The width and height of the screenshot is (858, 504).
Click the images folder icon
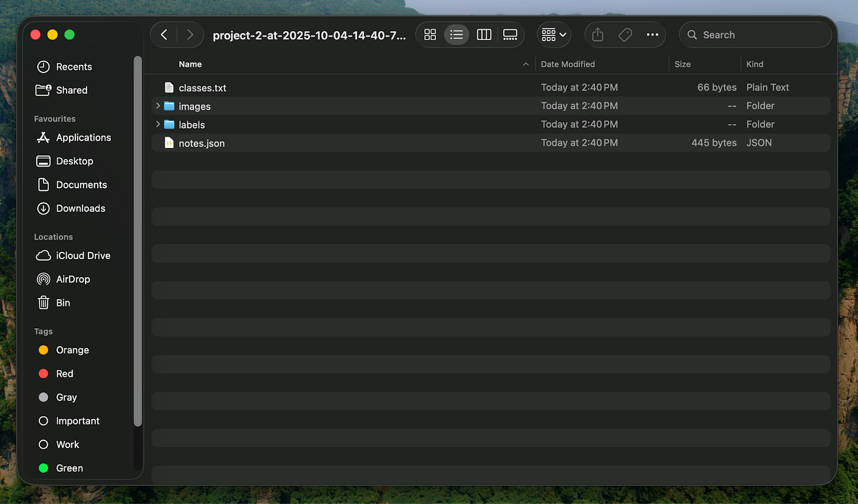click(x=169, y=106)
